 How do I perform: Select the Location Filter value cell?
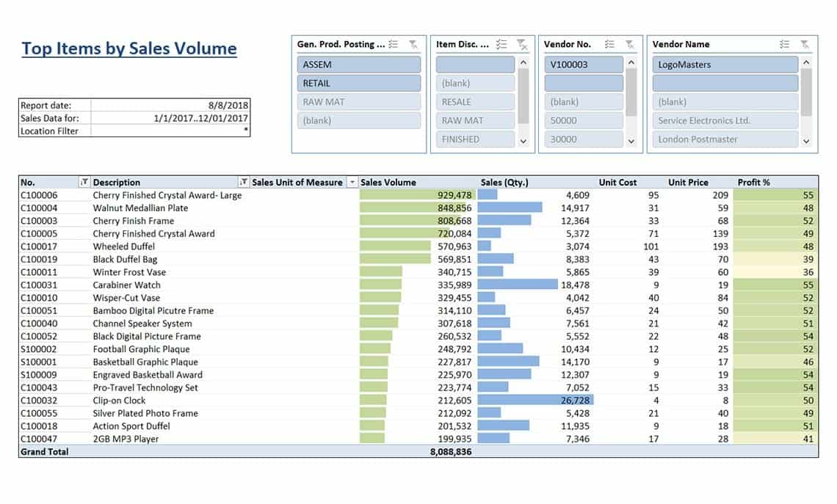pyautogui.click(x=170, y=131)
